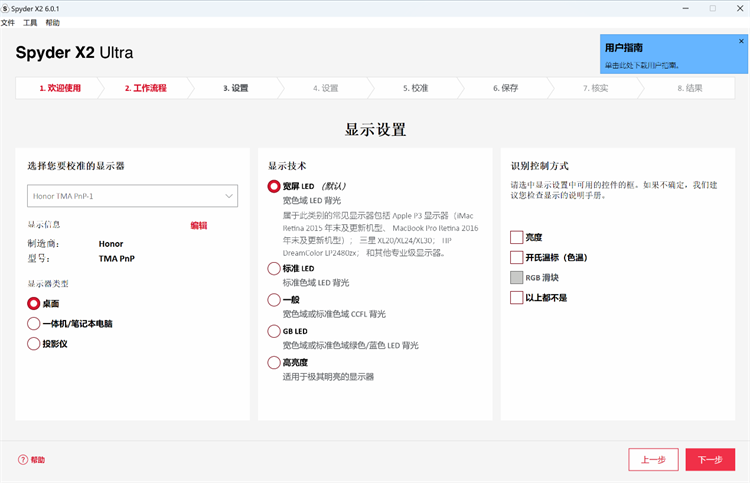Select 高亮度 display technology option

coord(274,362)
